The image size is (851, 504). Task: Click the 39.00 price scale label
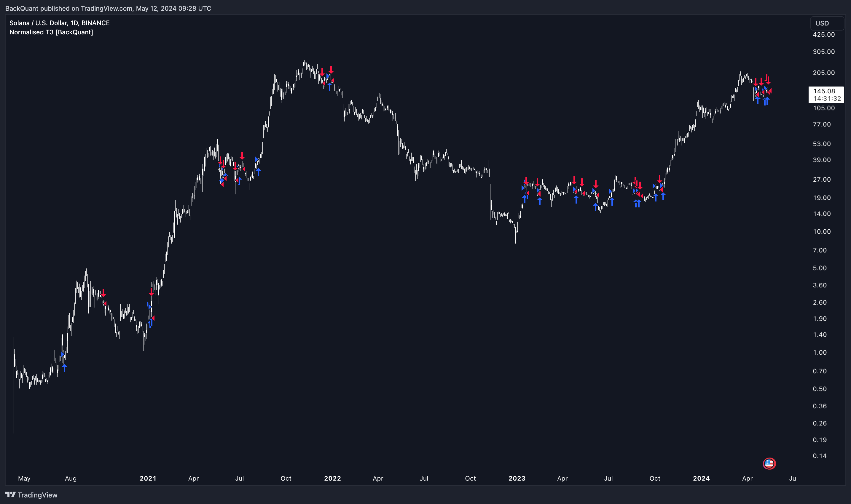point(821,160)
